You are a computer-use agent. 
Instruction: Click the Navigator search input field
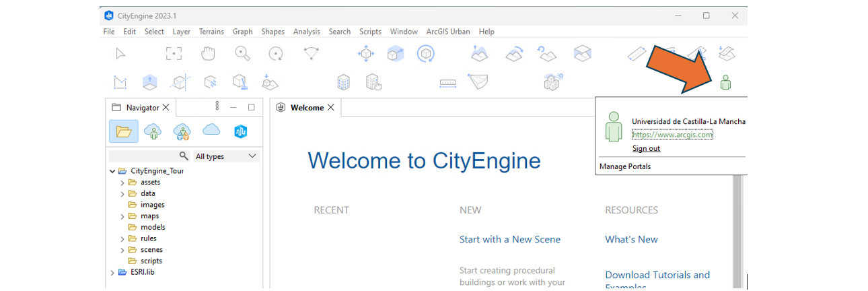(x=149, y=156)
